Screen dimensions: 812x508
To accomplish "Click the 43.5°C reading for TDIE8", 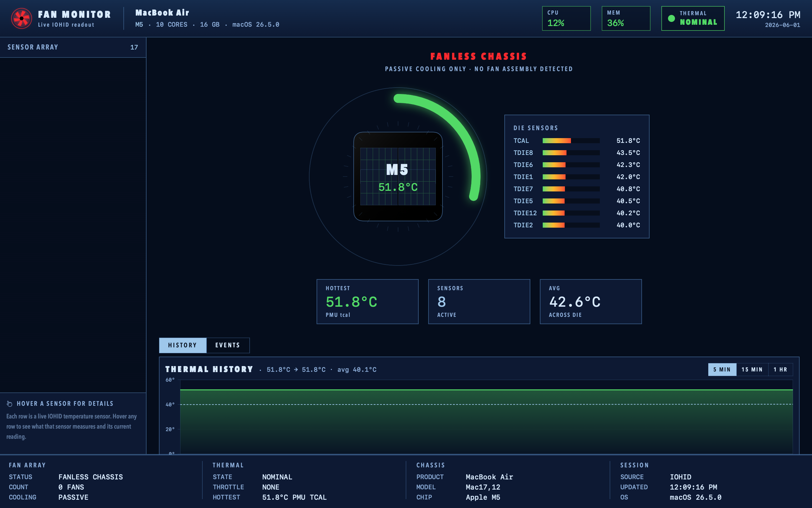I will pos(628,153).
